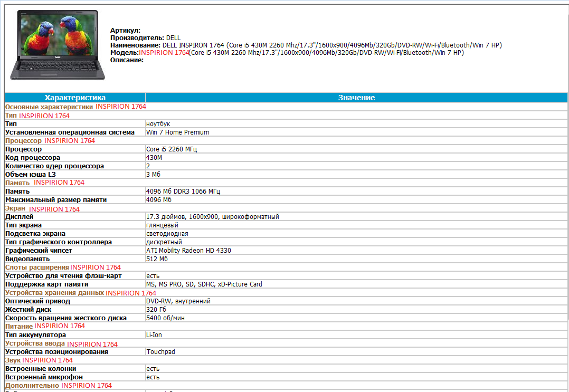Click the 'Подсветка экрана' row label

pos(35,234)
